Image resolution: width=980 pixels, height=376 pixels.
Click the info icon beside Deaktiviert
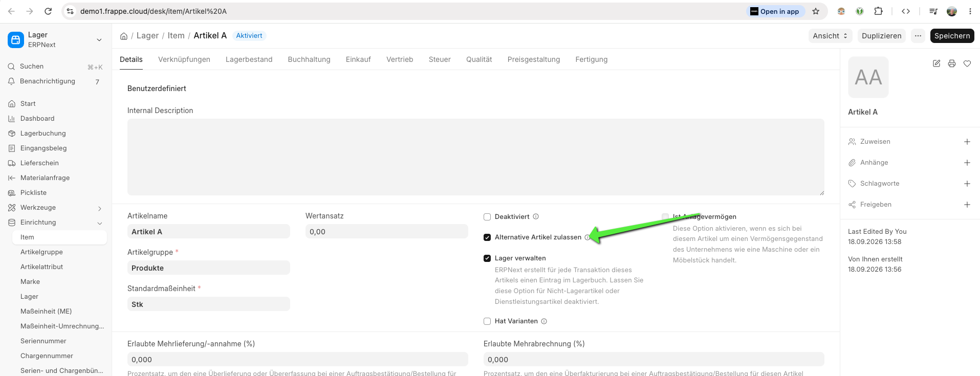pos(536,216)
